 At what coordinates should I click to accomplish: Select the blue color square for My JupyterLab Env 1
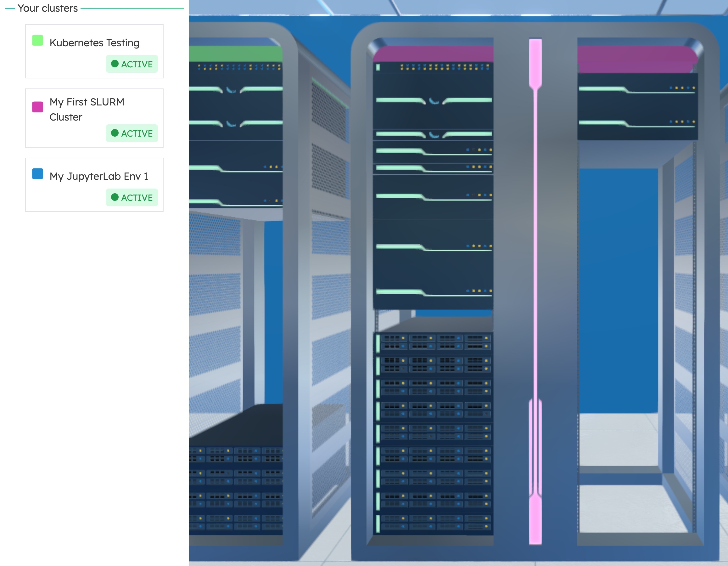point(37,174)
